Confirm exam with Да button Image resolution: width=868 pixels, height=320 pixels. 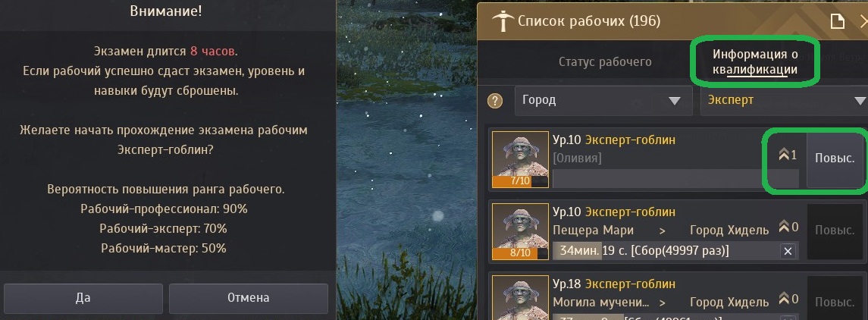point(83,298)
